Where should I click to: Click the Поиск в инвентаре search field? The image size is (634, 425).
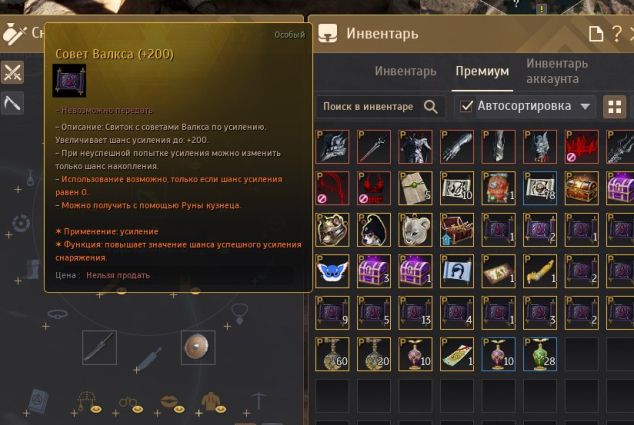(380, 107)
